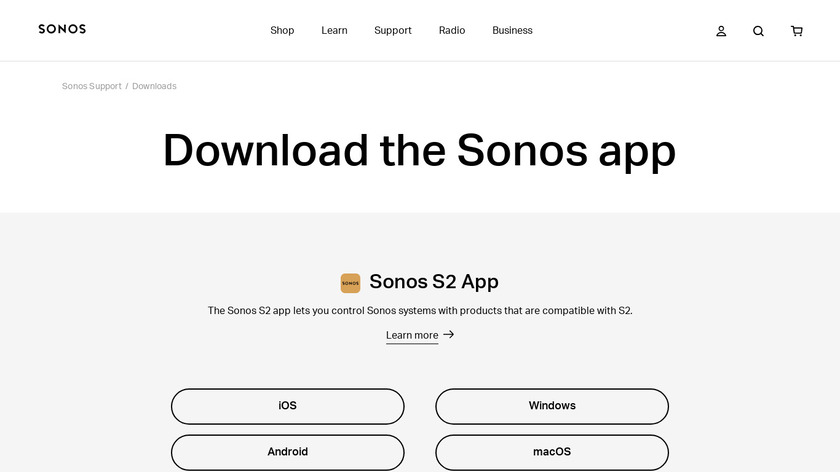Viewport: 840px width, 472px height.
Task: Open the shopping cart icon
Action: [x=796, y=31]
